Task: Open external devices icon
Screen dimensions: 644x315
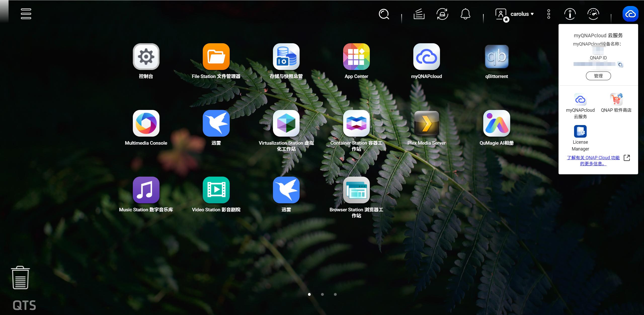Action: click(x=442, y=14)
